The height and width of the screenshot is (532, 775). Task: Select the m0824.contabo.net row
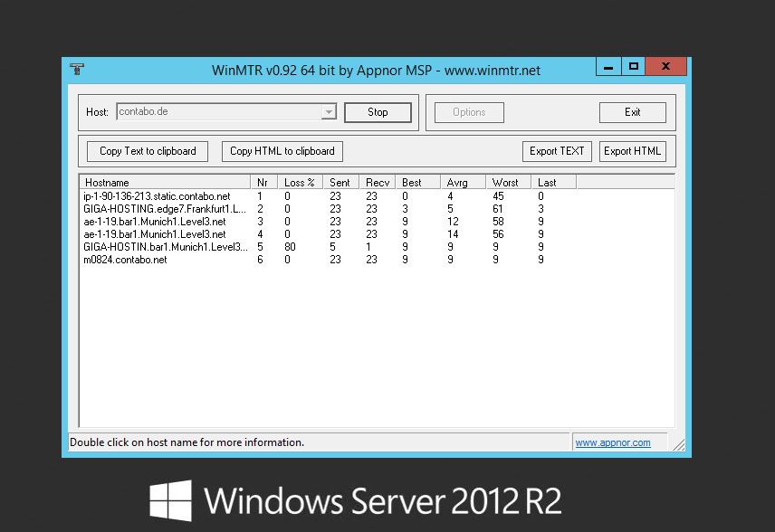[125, 260]
